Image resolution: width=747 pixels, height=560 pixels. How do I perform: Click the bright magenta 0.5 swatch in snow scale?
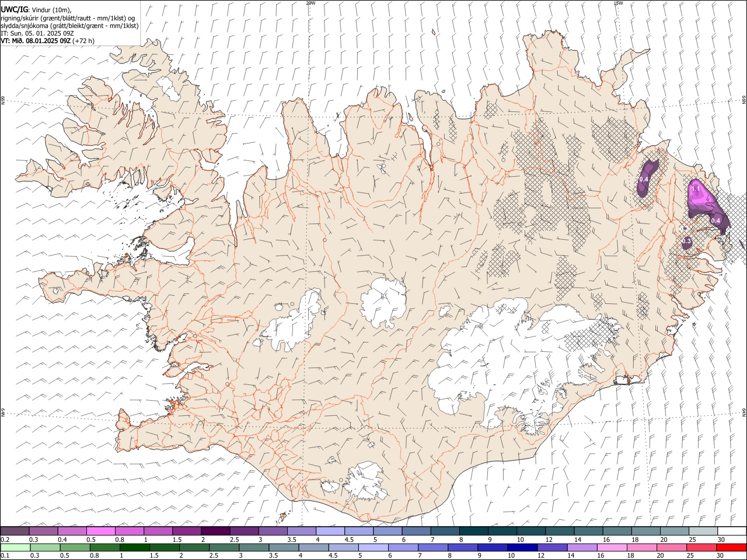pyautogui.click(x=101, y=531)
